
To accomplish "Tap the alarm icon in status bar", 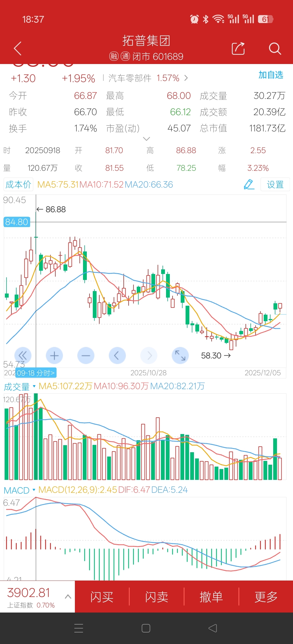I will pos(194,19).
